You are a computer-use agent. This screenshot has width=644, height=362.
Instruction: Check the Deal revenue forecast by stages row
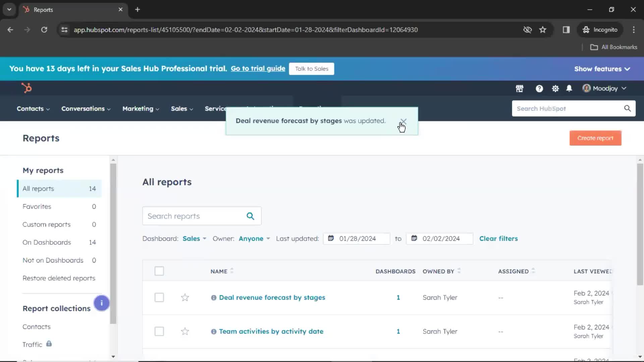(159, 298)
